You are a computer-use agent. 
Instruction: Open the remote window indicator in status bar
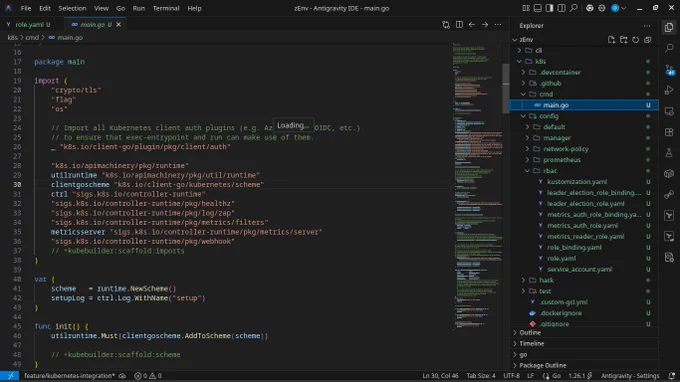point(10,376)
